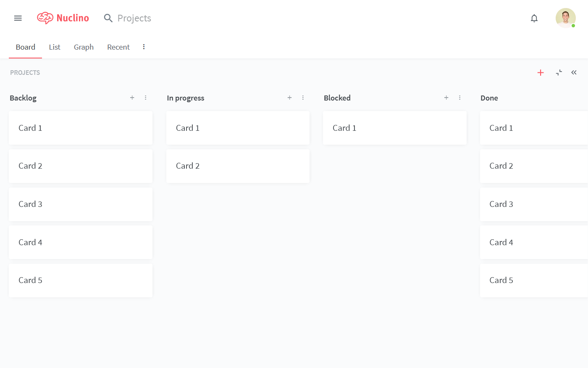Open Backlog column options menu
588x368 pixels.
pos(146,98)
